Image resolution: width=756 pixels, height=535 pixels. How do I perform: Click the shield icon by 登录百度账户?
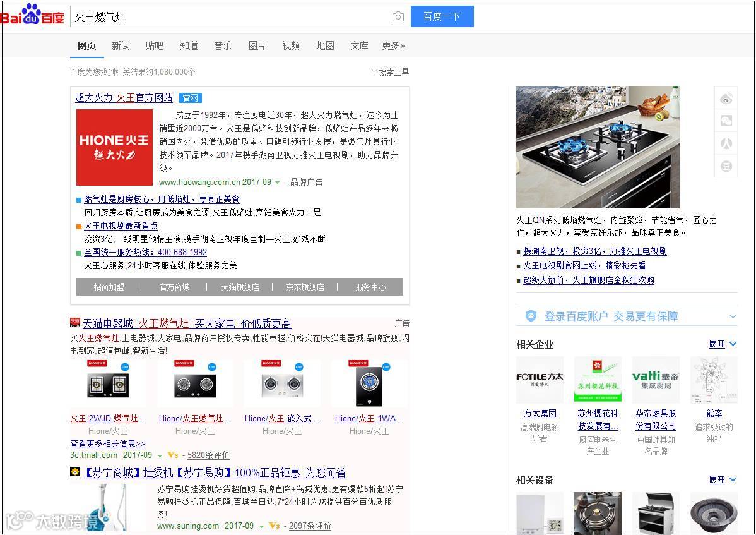[x=531, y=316]
